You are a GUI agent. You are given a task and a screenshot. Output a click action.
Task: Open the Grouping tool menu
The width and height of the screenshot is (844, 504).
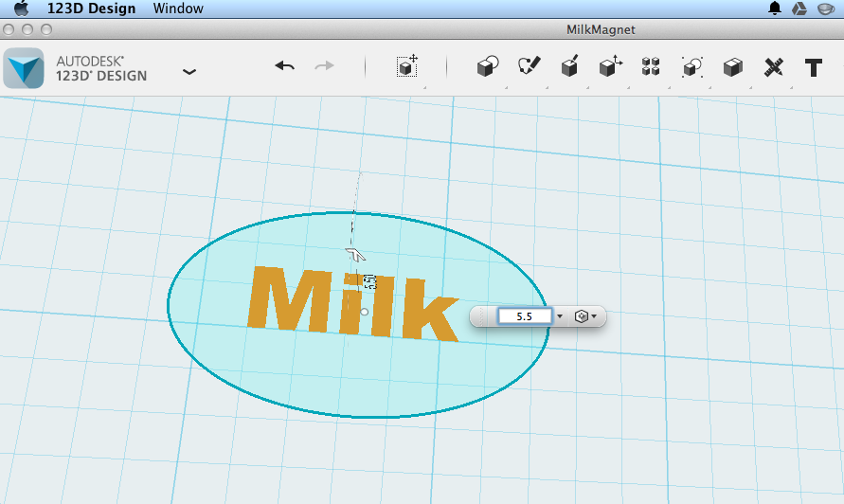(x=691, y=66)
